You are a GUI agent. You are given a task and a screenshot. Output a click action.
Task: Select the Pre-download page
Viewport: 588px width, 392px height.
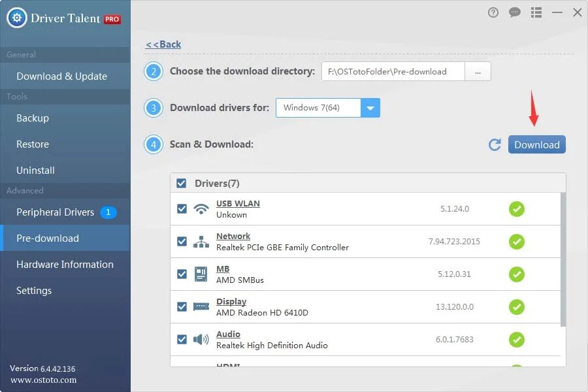tap(65, 238)
